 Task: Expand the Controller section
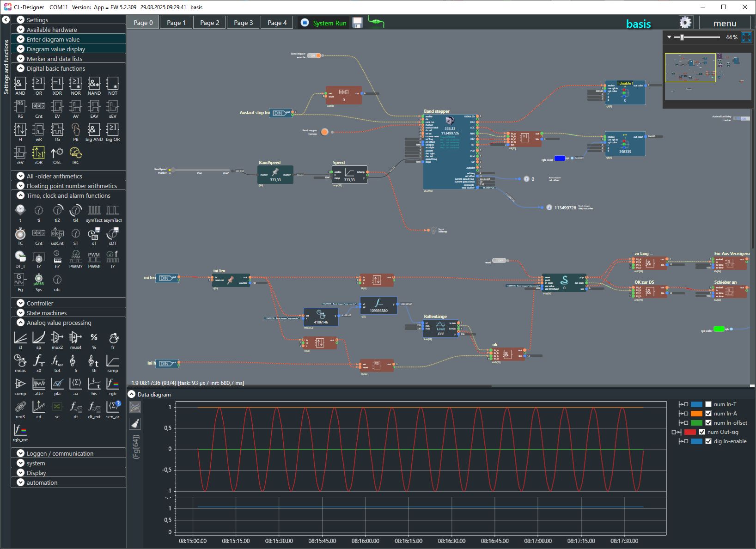click(20, 303)
